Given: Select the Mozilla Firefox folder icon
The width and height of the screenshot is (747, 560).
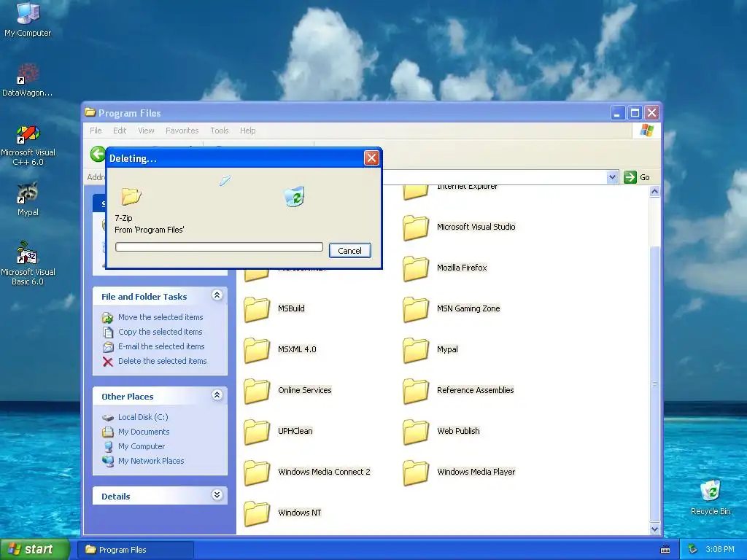Looking at the screenshot, I should tap(415, 268).
